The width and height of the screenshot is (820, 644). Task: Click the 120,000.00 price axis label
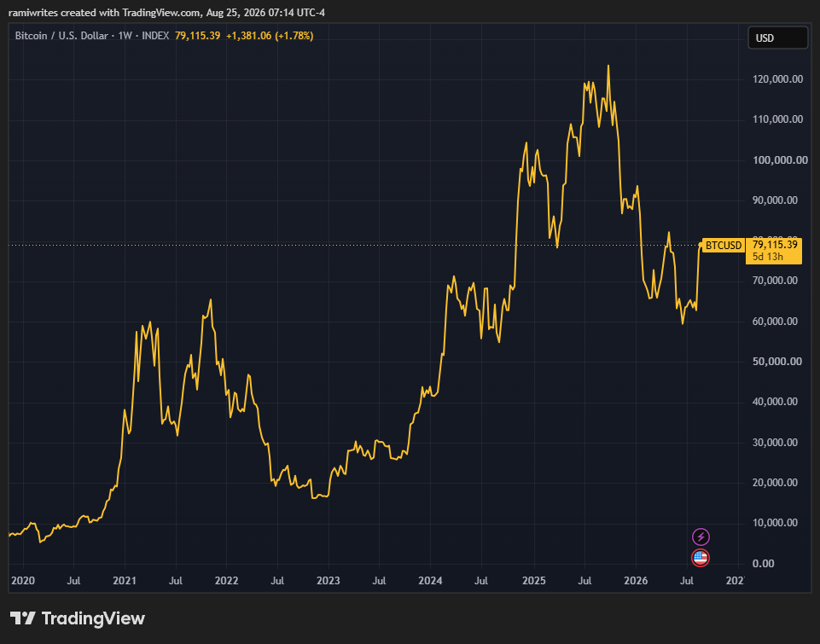click(777, 79)
